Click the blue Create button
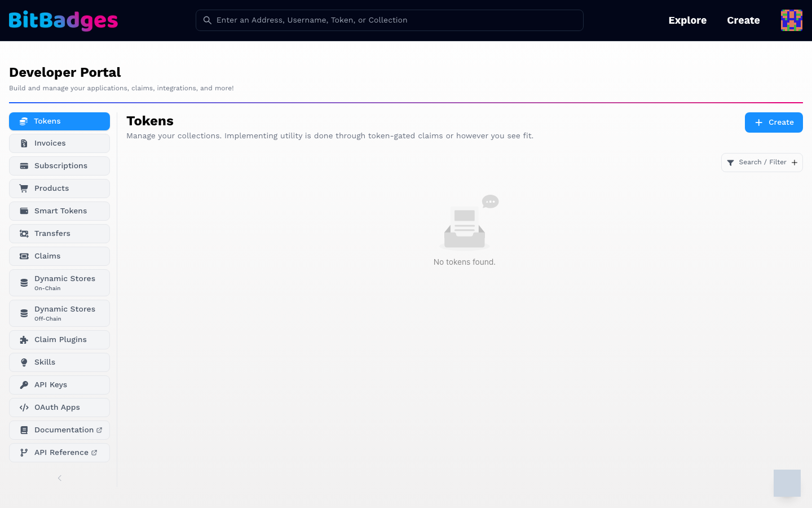 (x=774, y=122)
